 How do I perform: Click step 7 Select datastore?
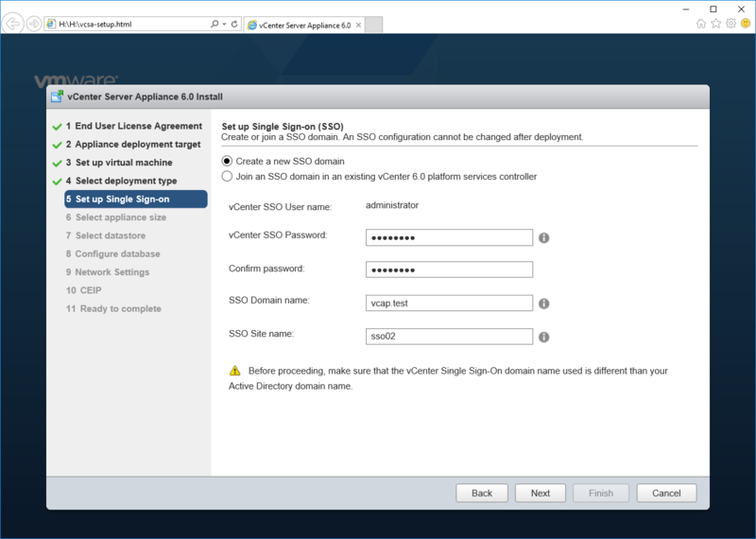106,235
